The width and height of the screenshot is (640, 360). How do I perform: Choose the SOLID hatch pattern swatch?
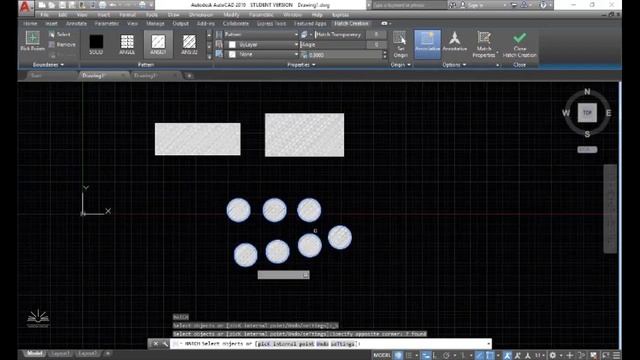(96, 44)
